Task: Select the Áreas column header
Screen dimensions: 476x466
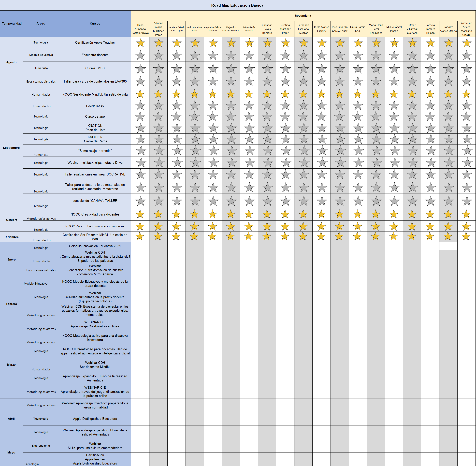Action: point(41,24)
